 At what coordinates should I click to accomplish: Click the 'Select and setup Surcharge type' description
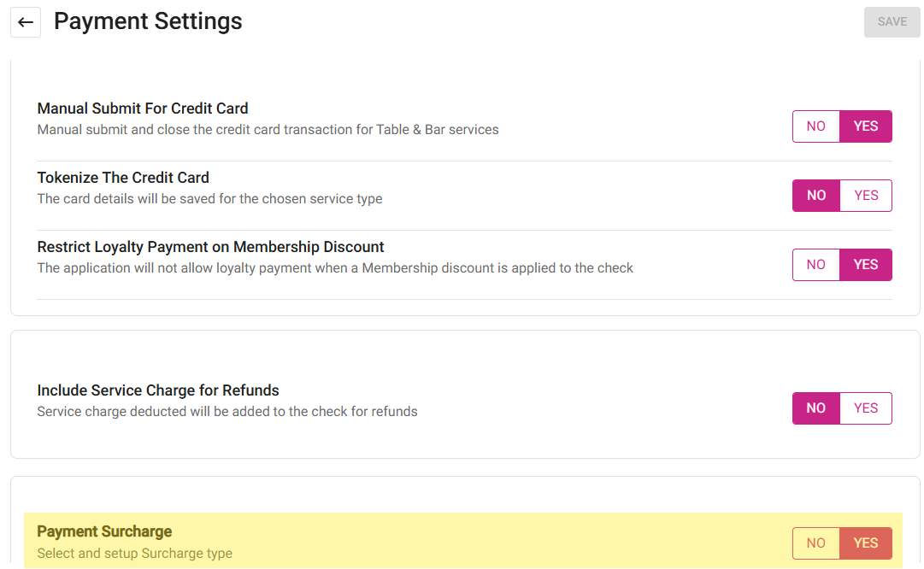[x=134, y=553]
